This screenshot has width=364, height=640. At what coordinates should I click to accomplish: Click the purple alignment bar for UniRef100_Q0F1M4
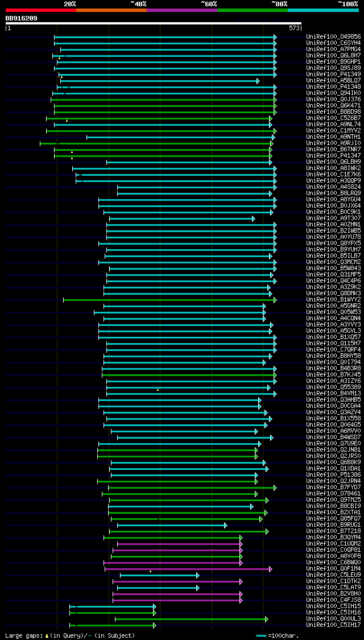[188, 569]
